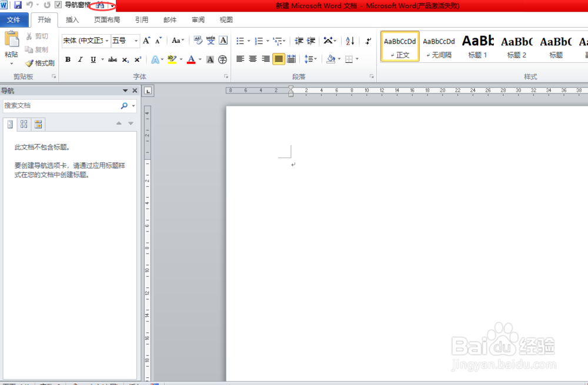Click the 格式刷 format painter
The height and width of the screenshot is (385, 588).
pos(40,63)
